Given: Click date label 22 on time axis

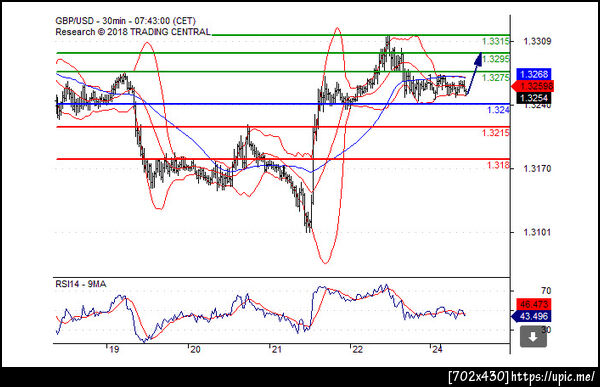Looking at the screenshot, I should point(357,349).
